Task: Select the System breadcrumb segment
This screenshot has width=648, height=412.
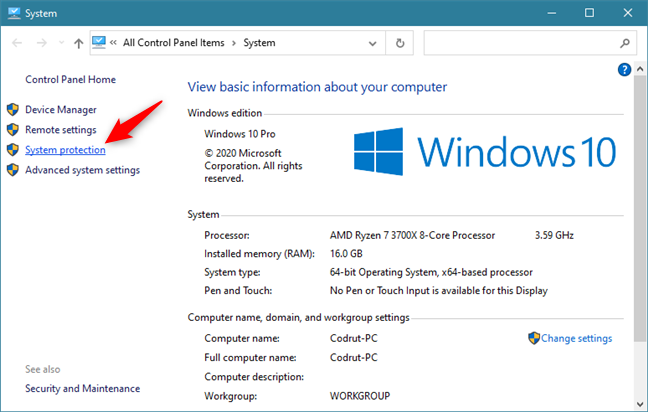Action: pos(259,44)
